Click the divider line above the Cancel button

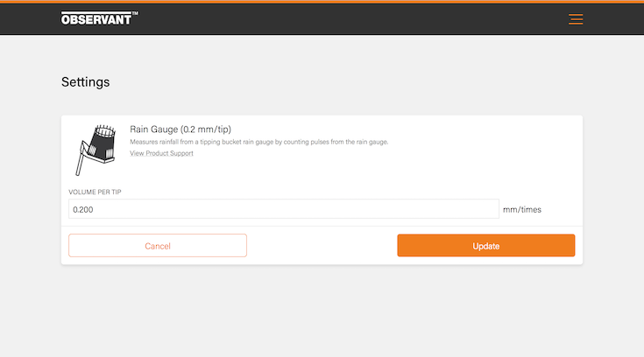pos(322,226)
